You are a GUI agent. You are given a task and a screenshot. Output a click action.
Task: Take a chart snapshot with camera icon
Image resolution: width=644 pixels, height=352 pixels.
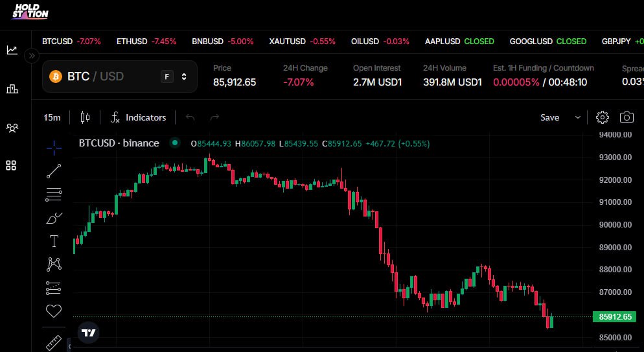(x=627, y=117)
